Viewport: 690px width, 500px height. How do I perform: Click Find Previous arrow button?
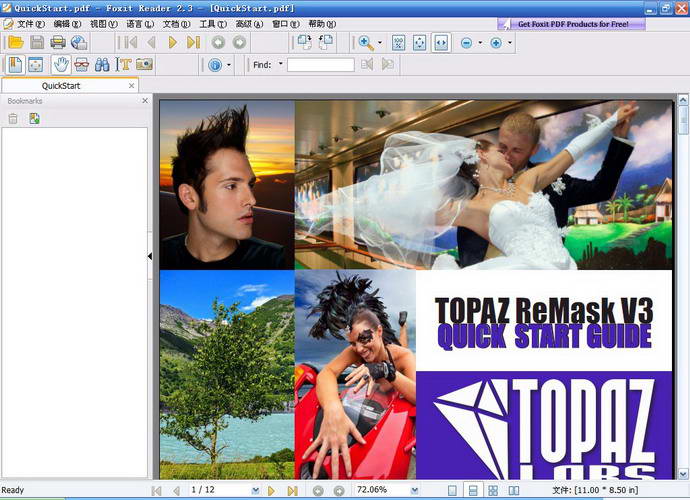coord(367,65)
